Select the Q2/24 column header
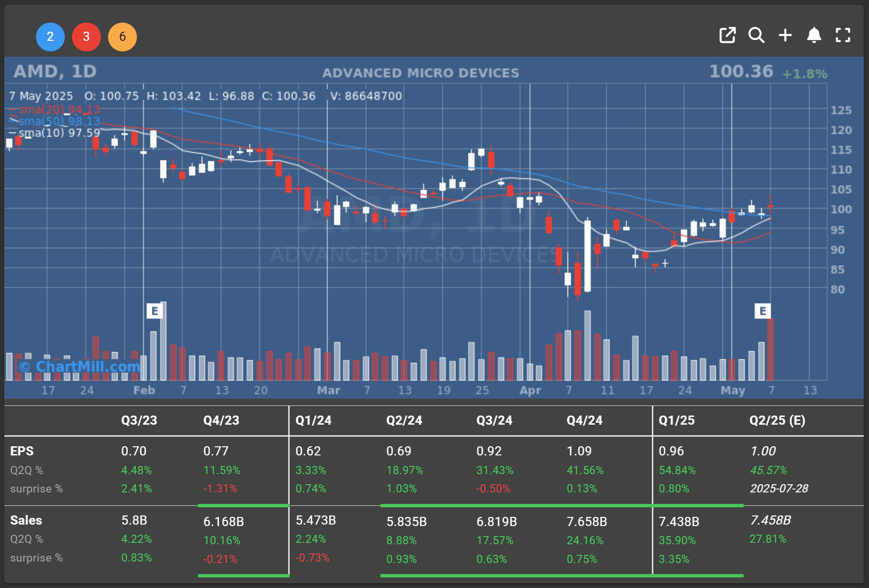 click(404, 420)
